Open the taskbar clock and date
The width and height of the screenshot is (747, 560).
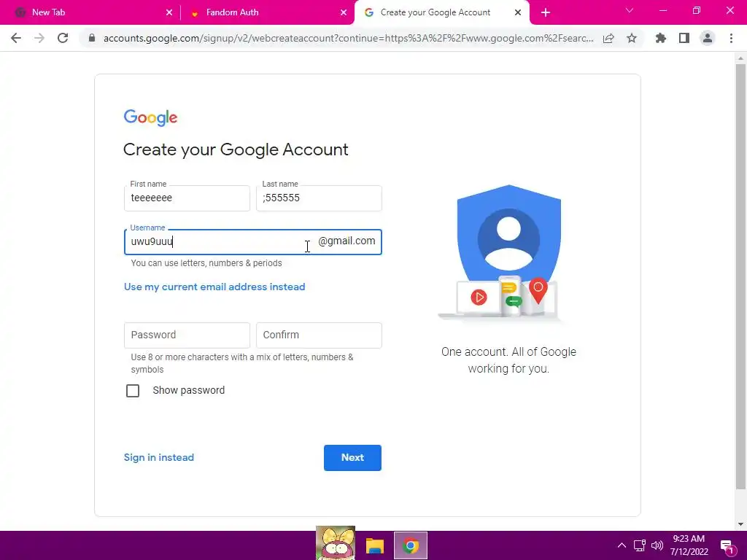689,545
